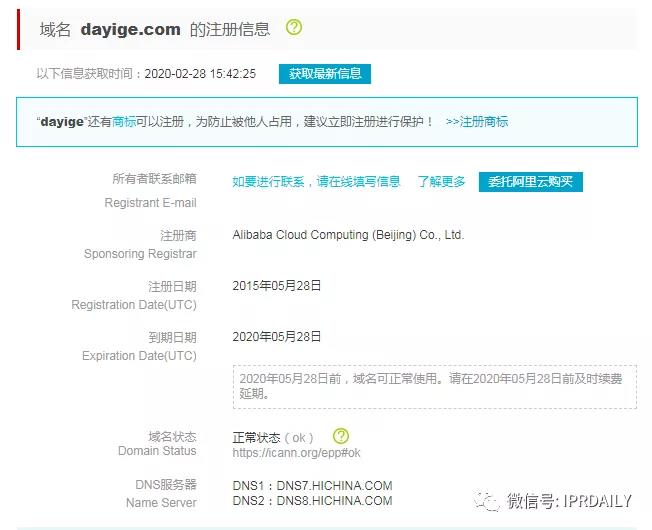Viewport: 652px width, 530px height.
Task: Select the expiration date 2020年05月28日
Action: tap(277, 337)
